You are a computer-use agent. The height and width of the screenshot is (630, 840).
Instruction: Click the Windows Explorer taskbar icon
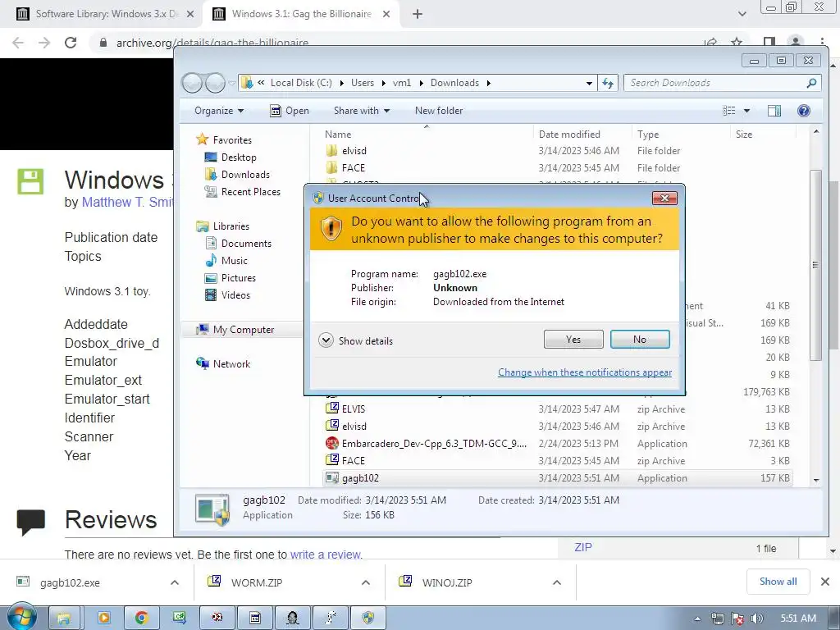pos(65,618)
